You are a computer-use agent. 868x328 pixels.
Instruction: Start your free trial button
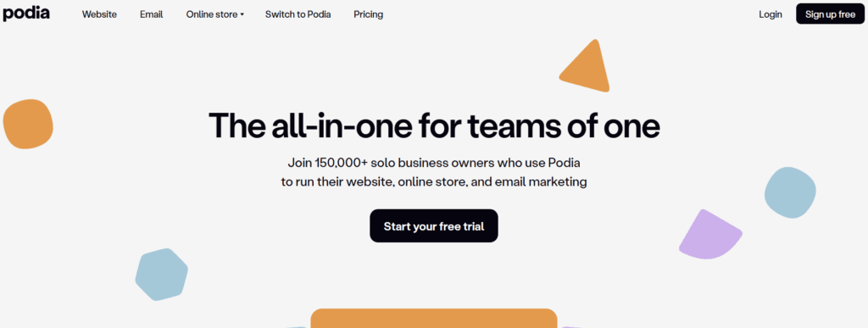tap(434, 225)
